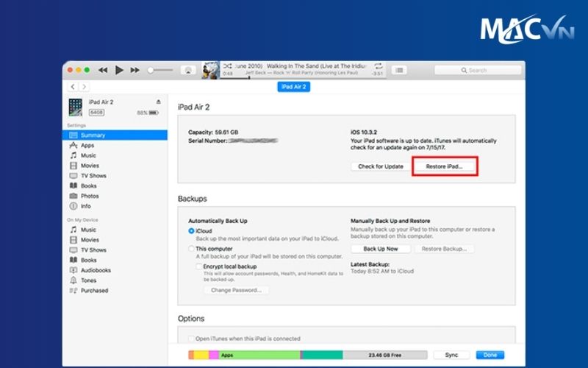Click Restore Backup button
The image size is (588, 368).
tap(445, 249)
